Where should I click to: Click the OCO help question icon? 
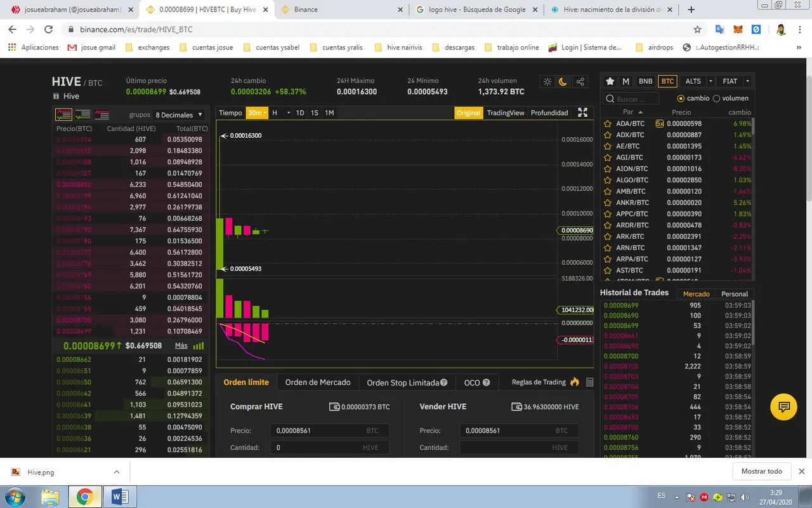[486, 383]
